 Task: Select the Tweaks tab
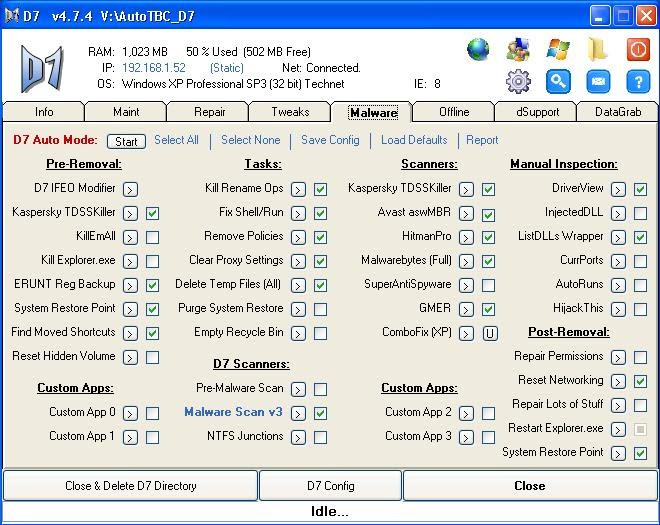point(290,112)
